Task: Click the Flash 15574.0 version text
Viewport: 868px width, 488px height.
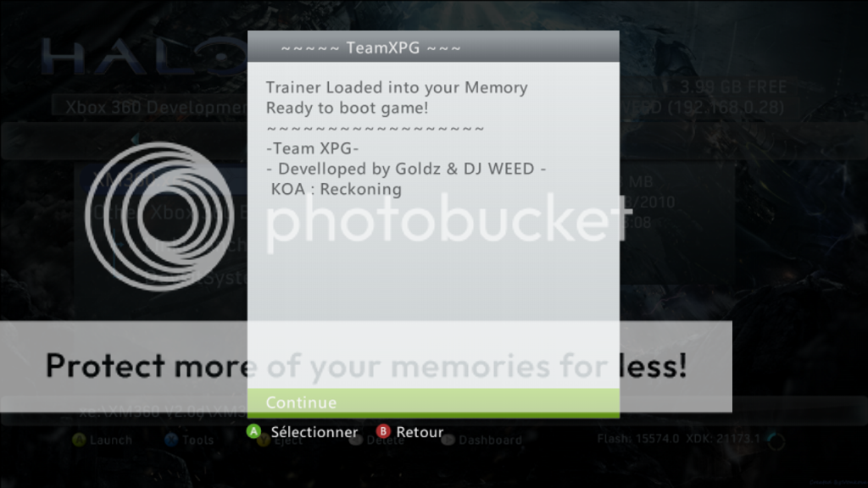Action: click(637, 439)
